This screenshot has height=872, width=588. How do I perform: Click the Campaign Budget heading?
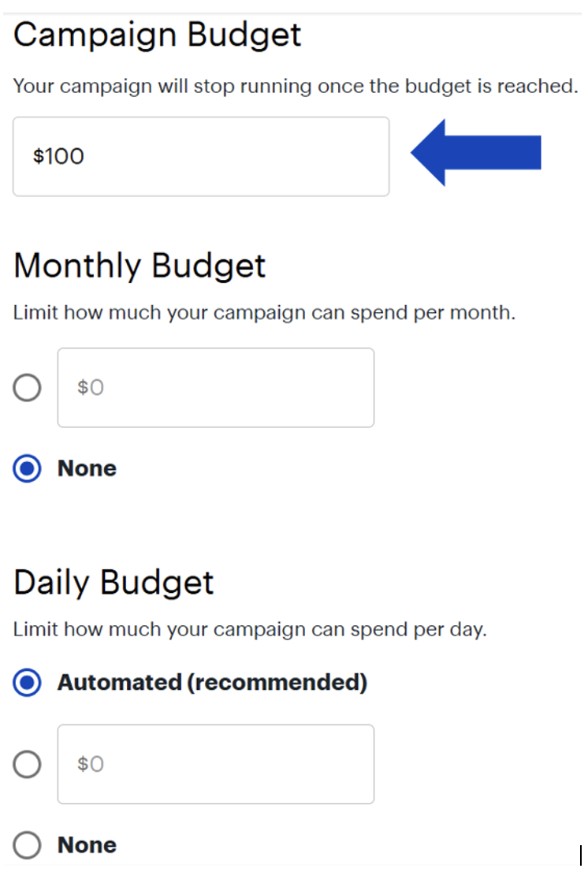(x=157, y=35)
